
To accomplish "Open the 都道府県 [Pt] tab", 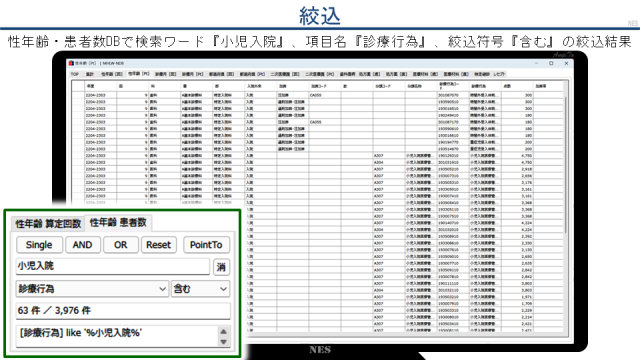I will [x=252, y=74].
